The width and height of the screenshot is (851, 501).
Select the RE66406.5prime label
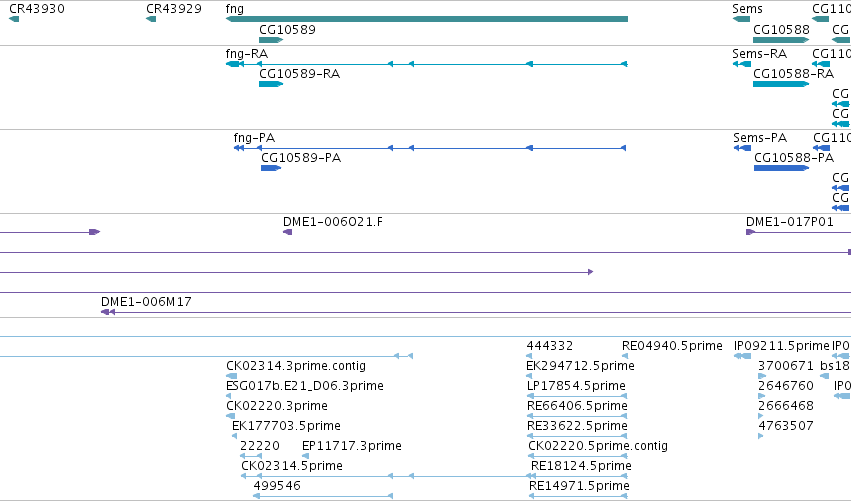pos(577,406)
